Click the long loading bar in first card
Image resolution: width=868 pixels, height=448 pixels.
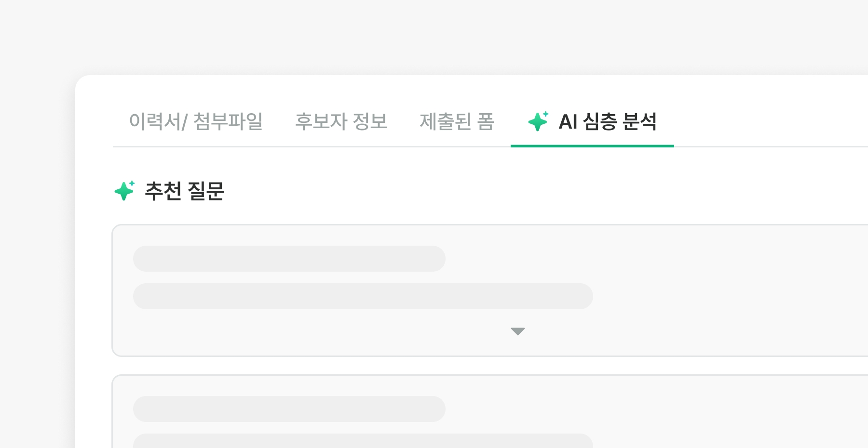[363, 296]
